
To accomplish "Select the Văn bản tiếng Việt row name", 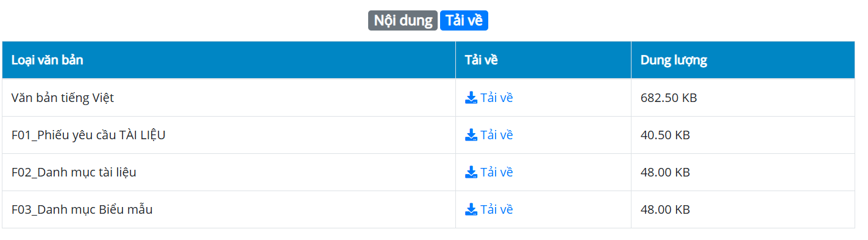I will tap(63, 98).
